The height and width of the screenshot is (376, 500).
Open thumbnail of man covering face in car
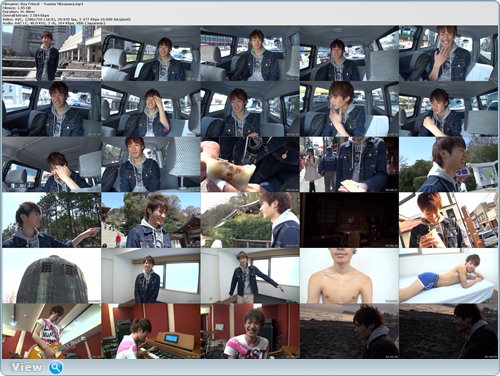(x=52, y=164)
